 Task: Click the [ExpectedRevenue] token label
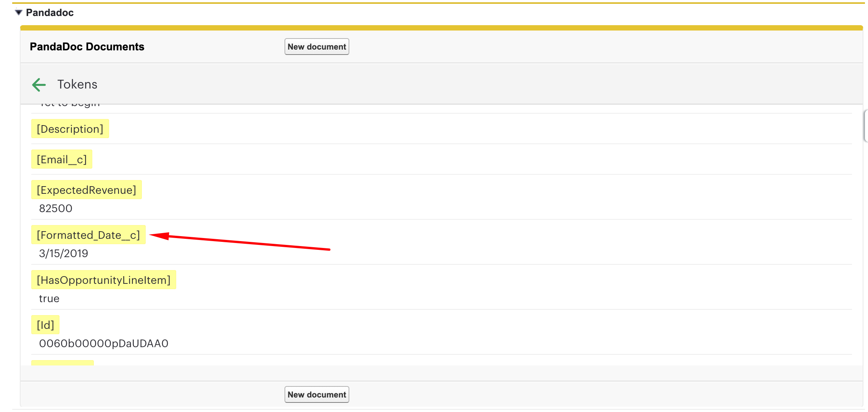pos(86,190)
